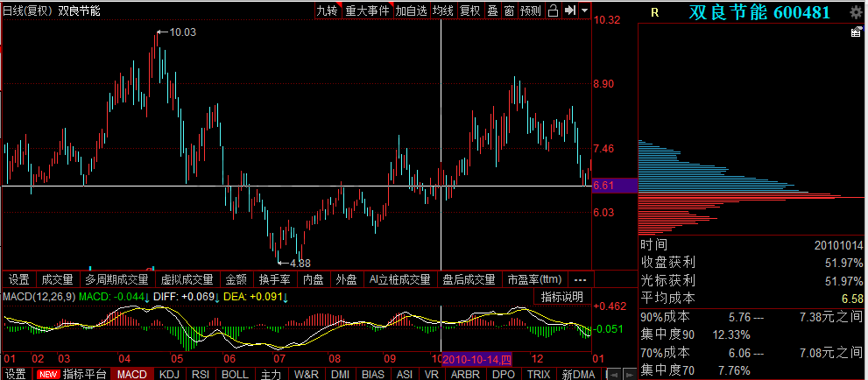Click the 窗 window icon in toolbar
868x380 pixels.
click(508, 11)
